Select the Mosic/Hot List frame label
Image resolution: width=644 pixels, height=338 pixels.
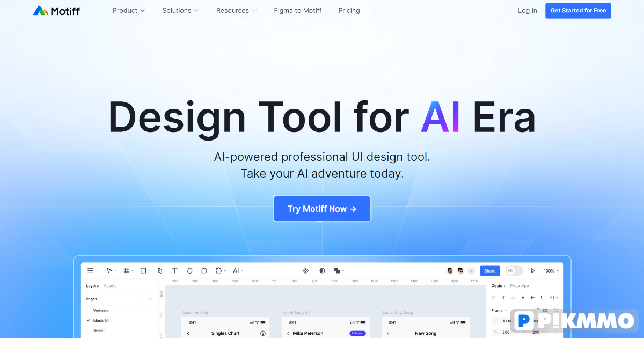195,313
